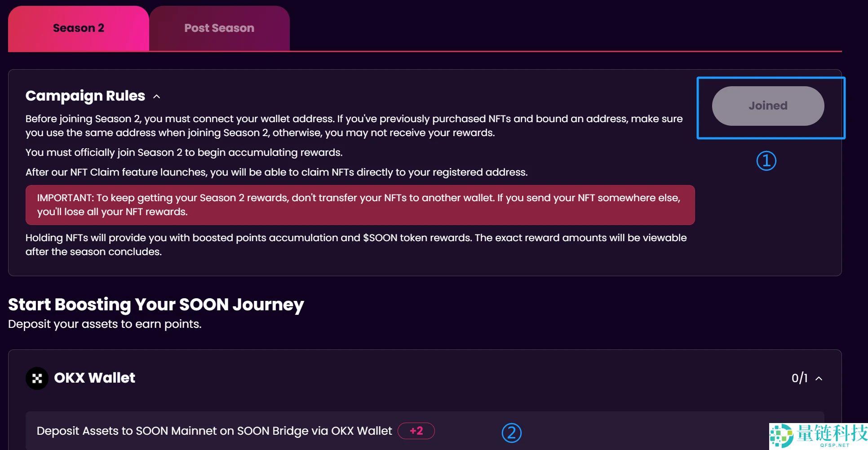Click the 0/1 task progress counter
The image size is (868, 450).
click(799, 378)
